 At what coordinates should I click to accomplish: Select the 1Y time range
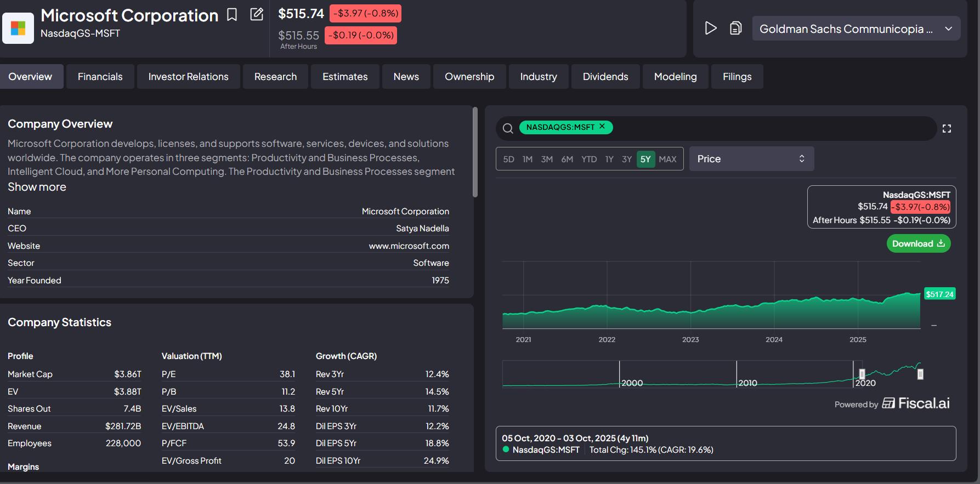tap(609, 159)
